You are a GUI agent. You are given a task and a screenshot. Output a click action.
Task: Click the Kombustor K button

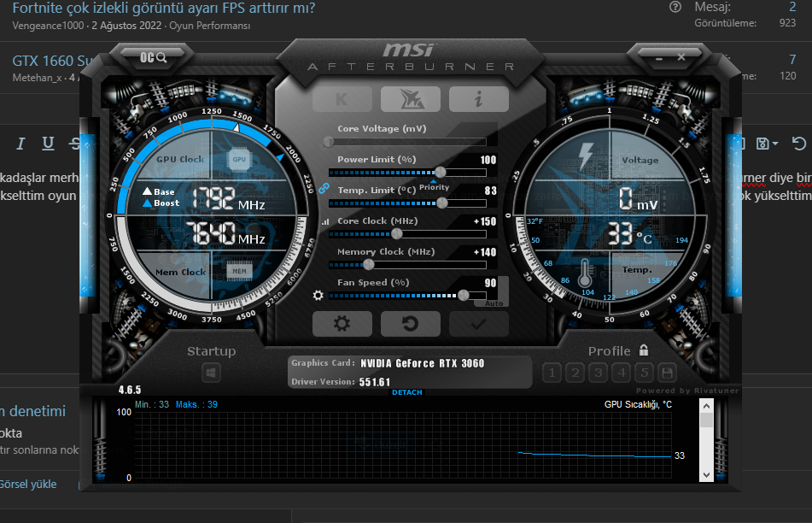(342, 99)
